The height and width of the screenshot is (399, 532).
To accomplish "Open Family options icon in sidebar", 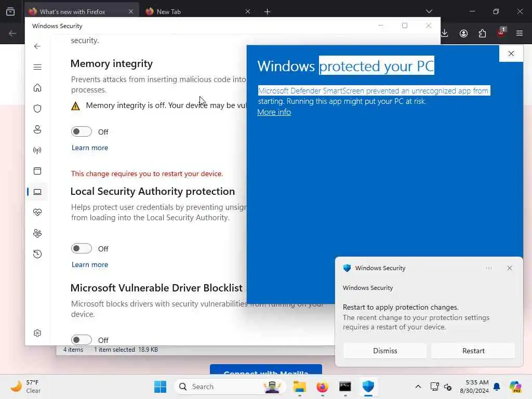I will click(x=37, y=233).
